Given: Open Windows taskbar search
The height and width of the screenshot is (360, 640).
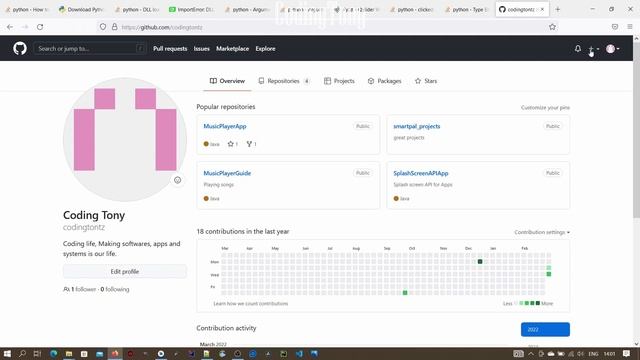Looking at the screenshot, I should 22,353.
